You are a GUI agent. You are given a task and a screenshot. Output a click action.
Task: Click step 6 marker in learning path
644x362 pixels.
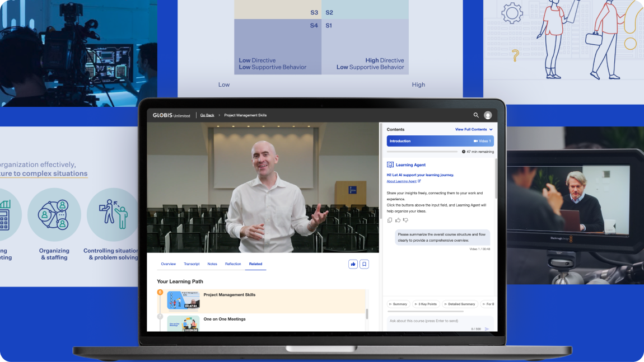160,292
